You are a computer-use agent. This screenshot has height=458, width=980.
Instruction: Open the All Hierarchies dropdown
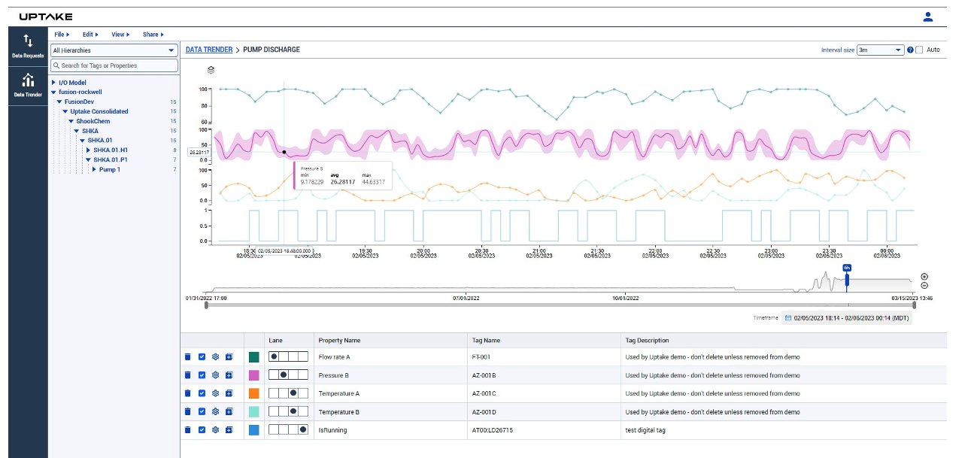[x=114, y=50]
